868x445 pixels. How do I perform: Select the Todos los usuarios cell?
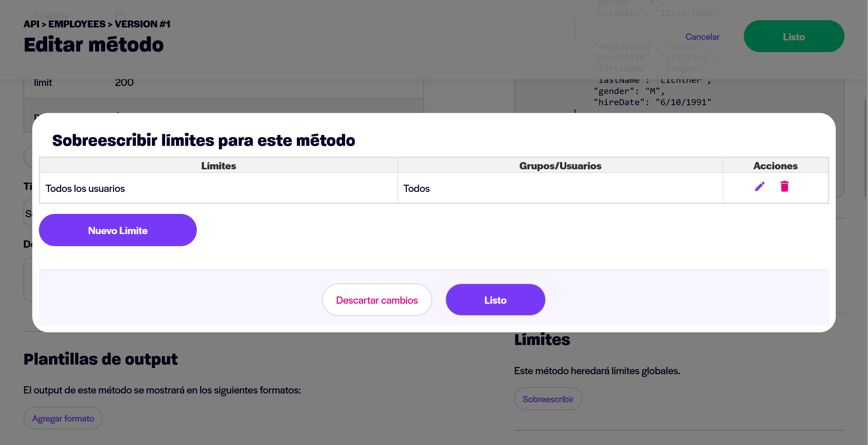[219, 188]
